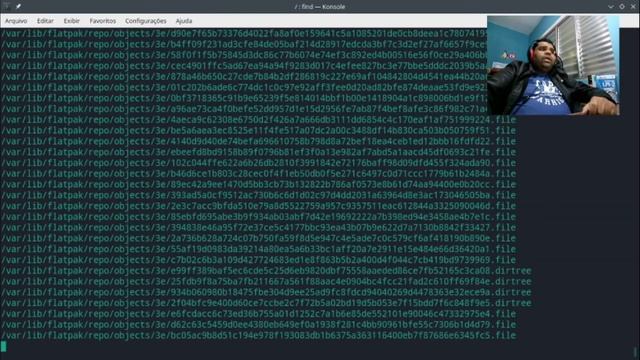Click the terminal line starting with 3e/ebeefd8b

pyautogui.click(x=258, y=152)
